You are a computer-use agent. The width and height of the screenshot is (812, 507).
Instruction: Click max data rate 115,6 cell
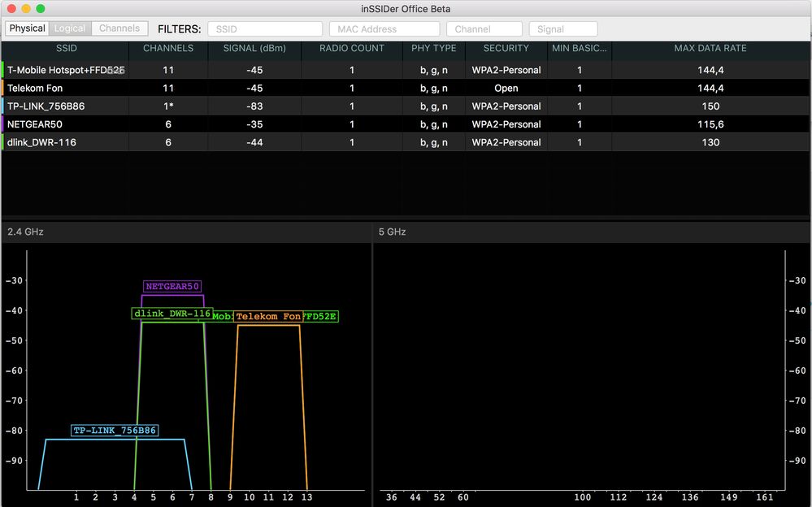point(710,124)
